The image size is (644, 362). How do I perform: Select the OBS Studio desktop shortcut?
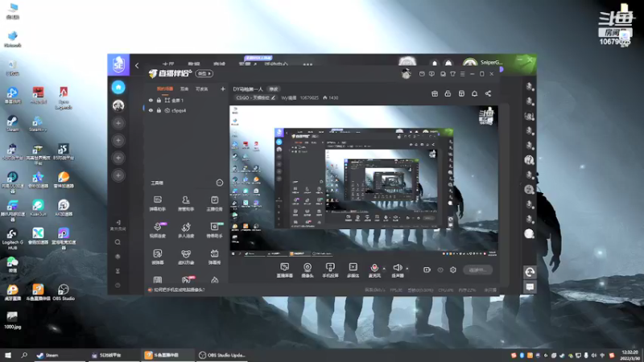(64, 292)
